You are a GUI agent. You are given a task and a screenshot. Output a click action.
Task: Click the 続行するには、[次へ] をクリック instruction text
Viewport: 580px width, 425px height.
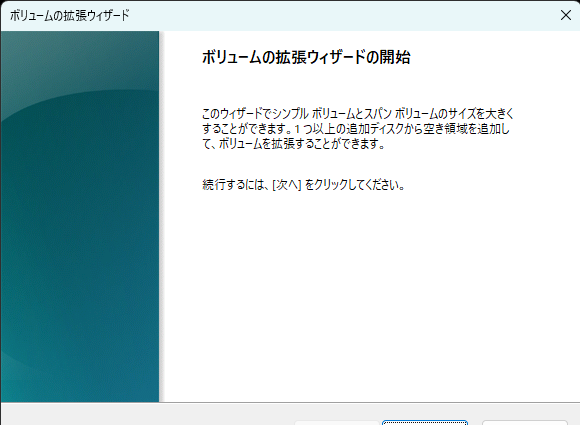click(x=303, y=184)
